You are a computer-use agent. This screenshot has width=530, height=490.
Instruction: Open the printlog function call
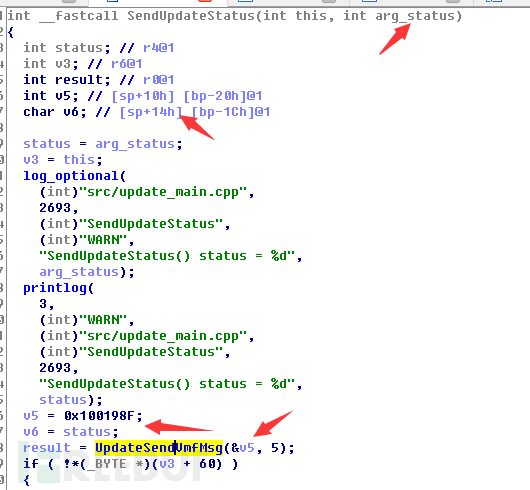coord(54,288)
